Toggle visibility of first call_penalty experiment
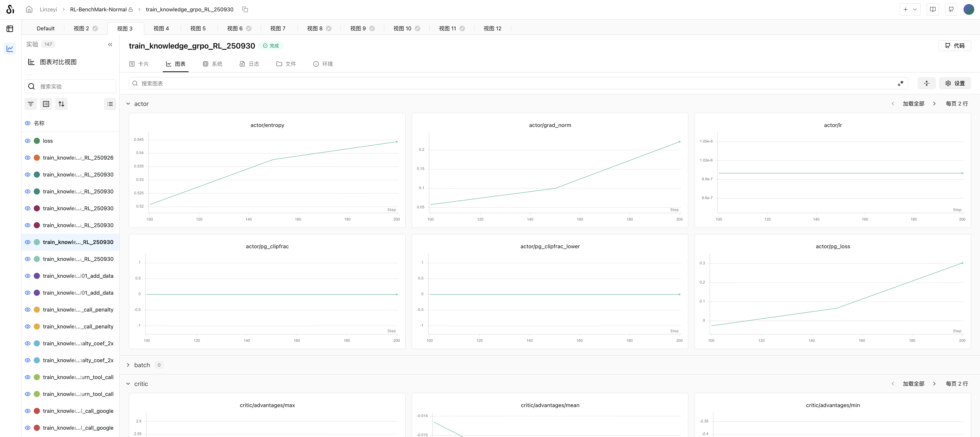The image size is (980, 437). 27,310
